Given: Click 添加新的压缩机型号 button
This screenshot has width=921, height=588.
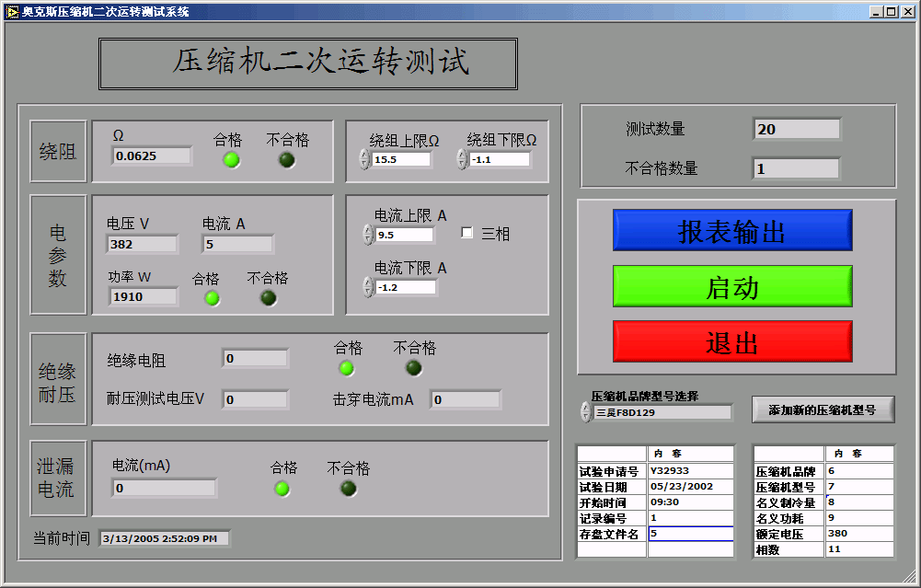Looking at the screenshot, I should pyautogui.click(x=823, y=410).
